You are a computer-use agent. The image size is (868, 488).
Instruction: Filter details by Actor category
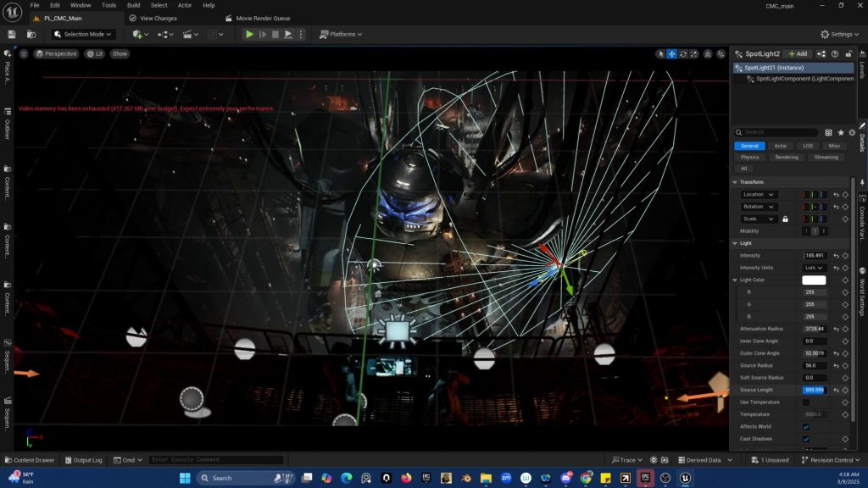click(780, 146)
